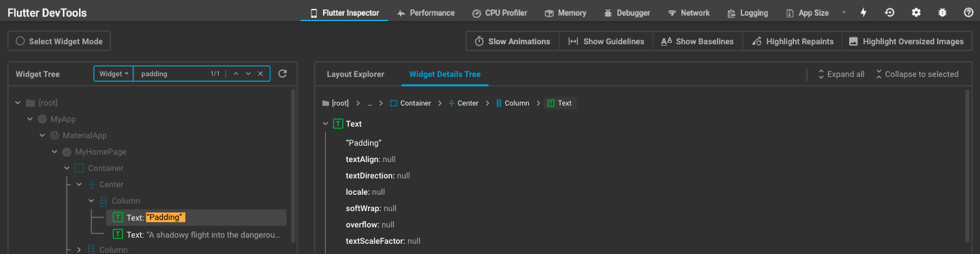Toggle Select Widget Mode
Screen dimensions: 980x254
(59, 42)
